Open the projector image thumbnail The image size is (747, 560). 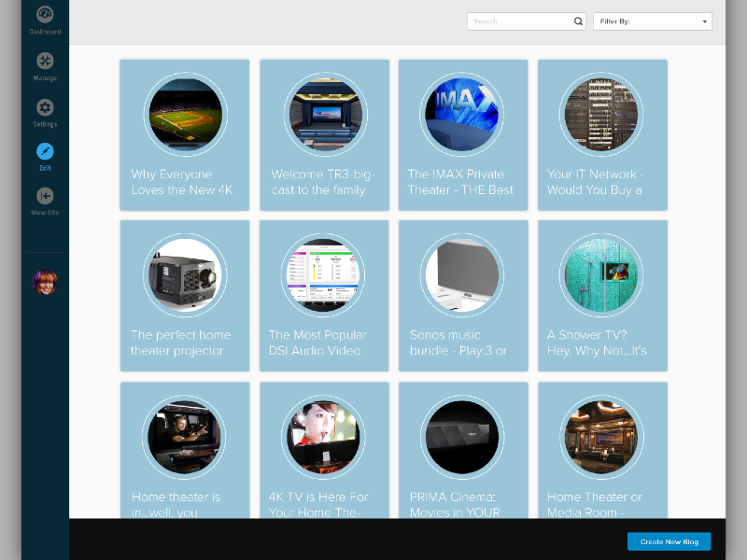185,275
